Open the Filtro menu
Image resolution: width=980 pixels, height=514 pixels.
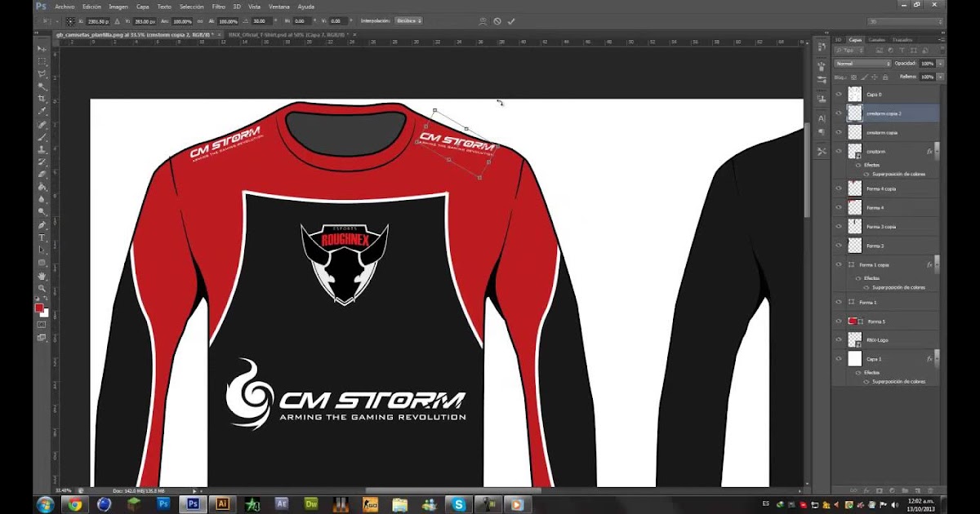(218, 6)
